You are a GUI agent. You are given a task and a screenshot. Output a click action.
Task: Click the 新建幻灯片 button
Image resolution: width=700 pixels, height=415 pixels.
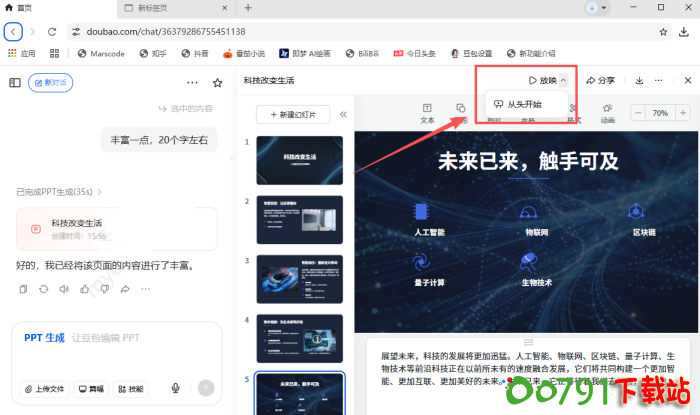click(293, 115)
